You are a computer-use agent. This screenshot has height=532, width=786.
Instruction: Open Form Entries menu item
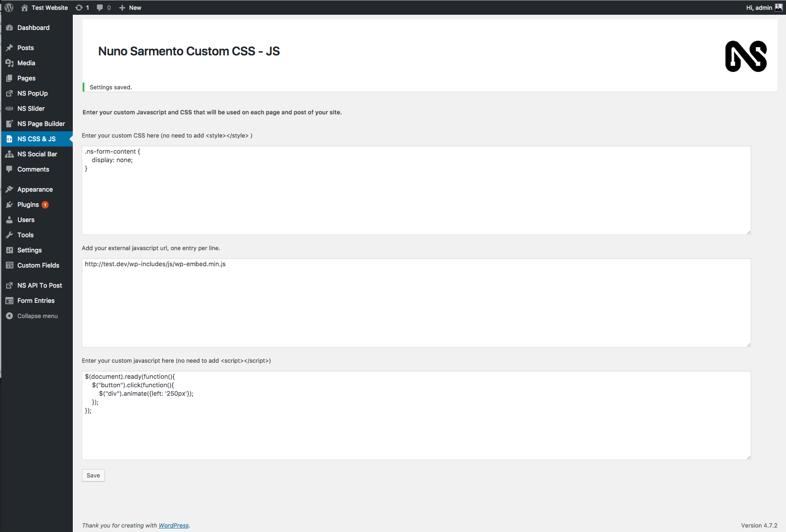(36, 301)
